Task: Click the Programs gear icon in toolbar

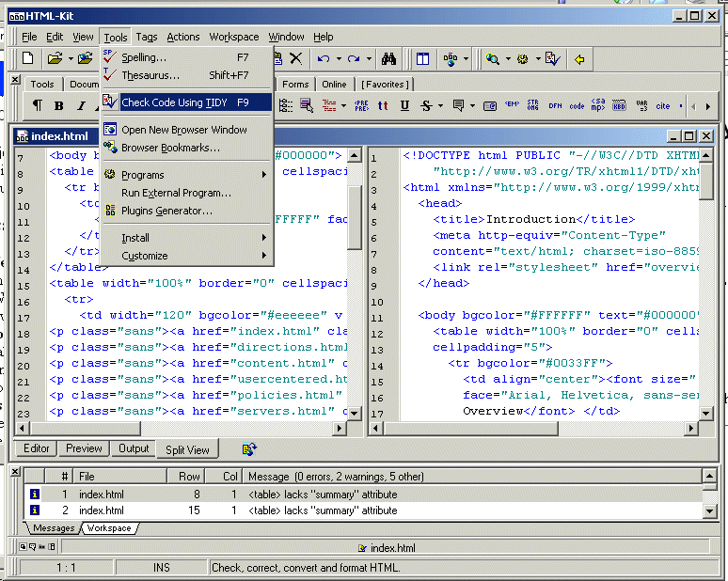Action: tap(523, 59)
